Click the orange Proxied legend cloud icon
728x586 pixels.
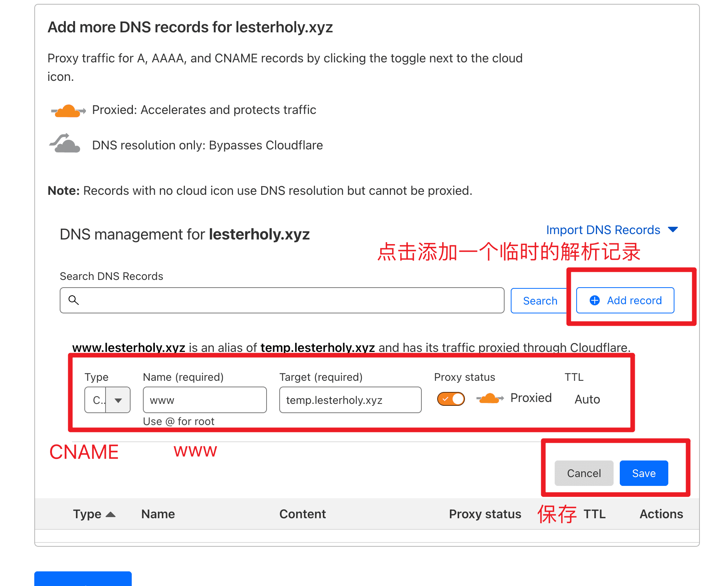tap(68, 111)
